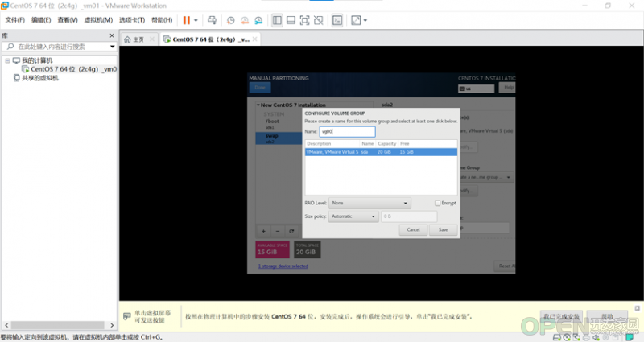Open the power options arrow beside pause
The height and width of the screenshot is (342, 644).
(196, 20)
